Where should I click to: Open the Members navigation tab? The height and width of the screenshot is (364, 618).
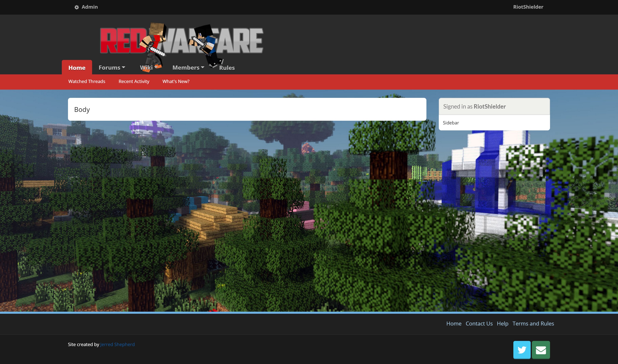186,67
